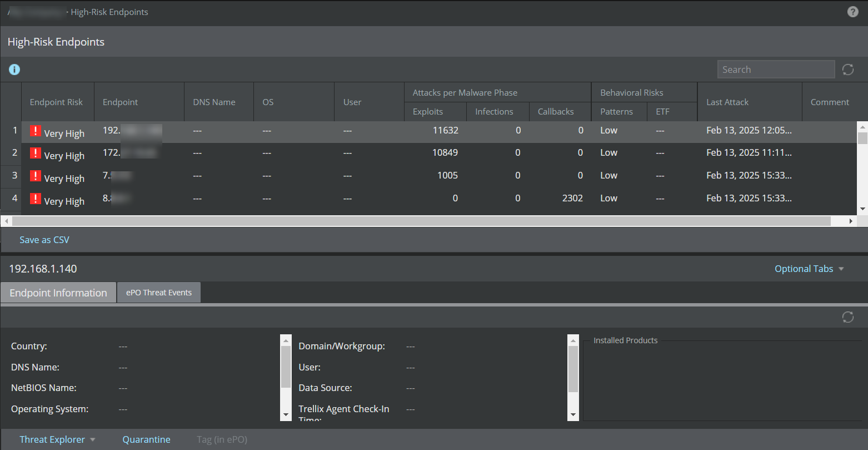Viewport: 868px width, 450px height.
Task: Click the Save as CSV link
Action: 44,240
